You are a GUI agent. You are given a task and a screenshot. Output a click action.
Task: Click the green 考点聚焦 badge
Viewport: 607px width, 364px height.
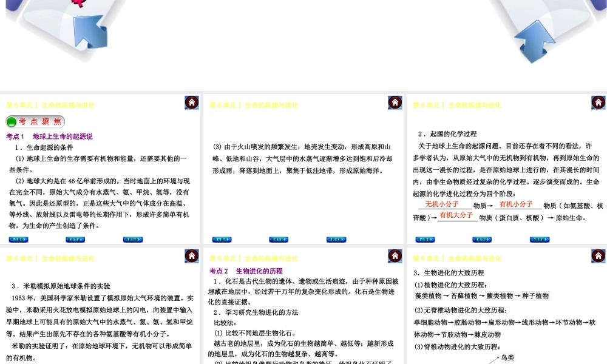pyautogui.click(x=35, y=122)
